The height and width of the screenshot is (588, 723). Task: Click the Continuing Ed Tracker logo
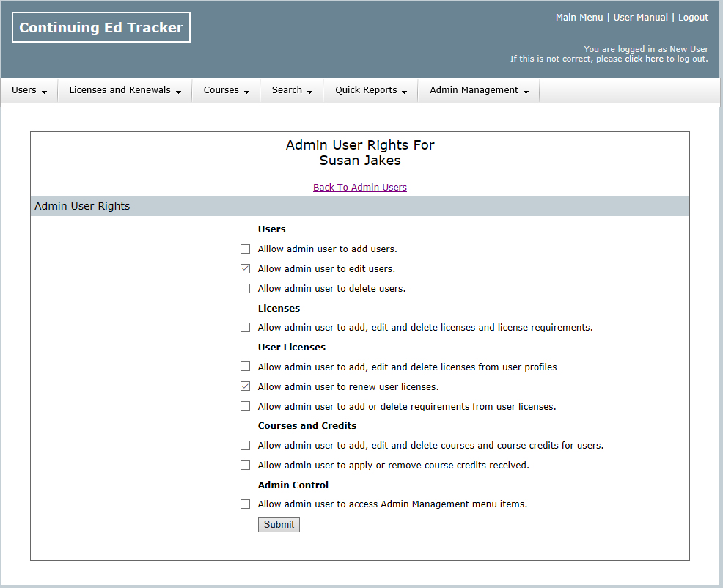(x=101, y=28)
